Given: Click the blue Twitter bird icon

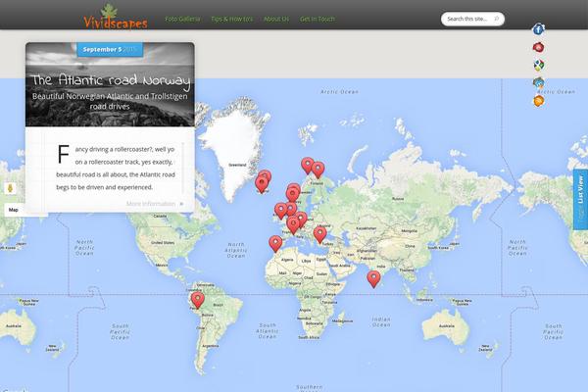Looking at the screenshot, I should [x=538, y=82].
